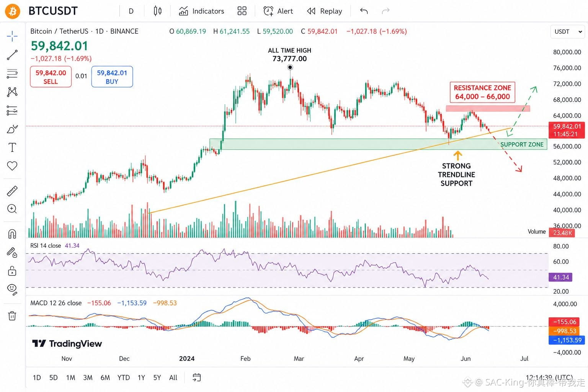The image size is (588, 392).
Task: Select the YTD range tab
Action: click(123, 378)
